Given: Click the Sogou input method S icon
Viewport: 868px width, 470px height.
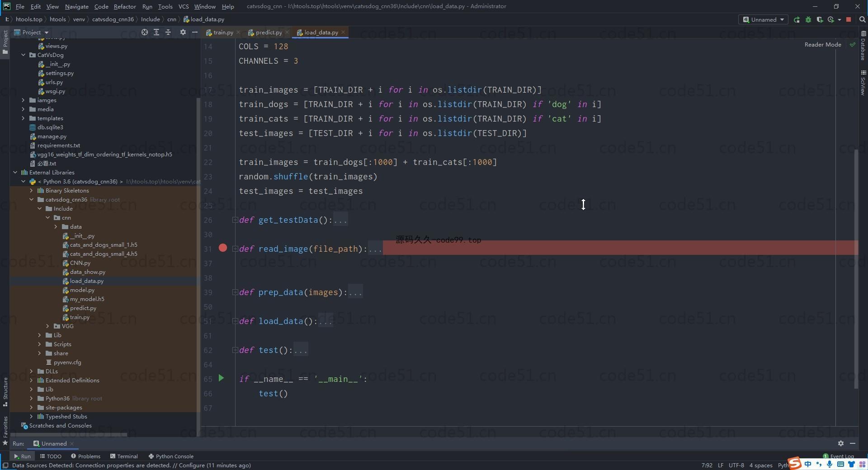Looking at the screenshot, I should (794, 463).
